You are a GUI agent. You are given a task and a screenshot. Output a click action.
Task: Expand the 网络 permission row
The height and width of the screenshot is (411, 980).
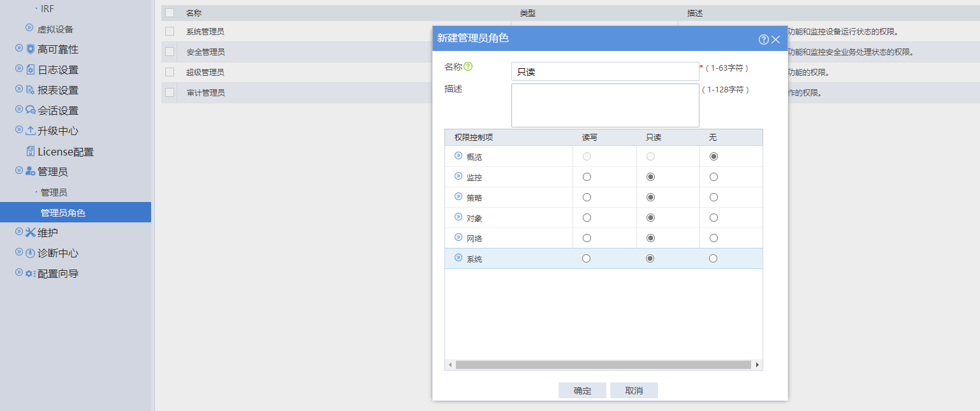point(458,238)
